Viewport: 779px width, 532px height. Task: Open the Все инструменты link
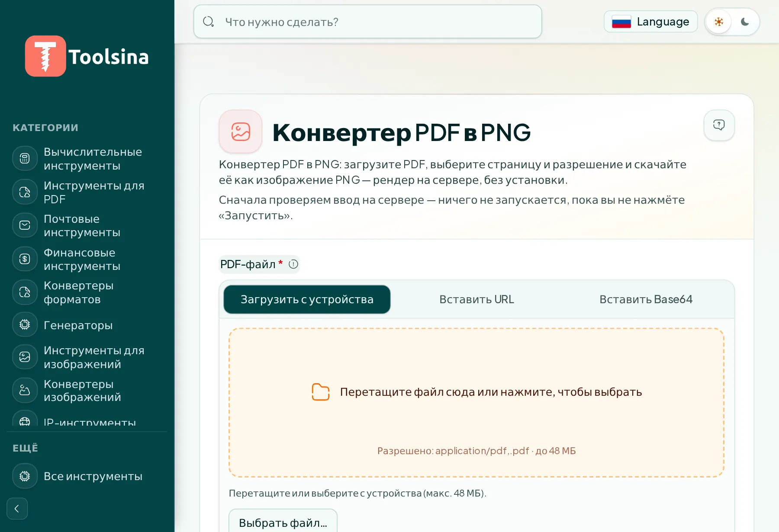click(x=93, y=476)
